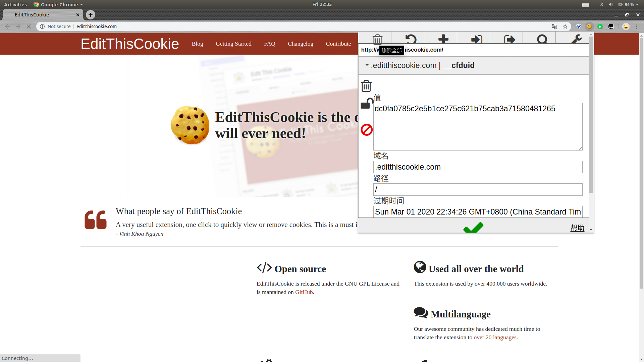Open the FAQ menu tab

[269, 43]
